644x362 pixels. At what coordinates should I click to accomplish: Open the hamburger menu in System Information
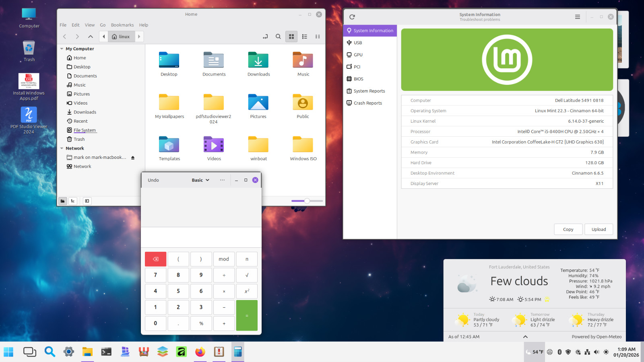coord(578,17)
